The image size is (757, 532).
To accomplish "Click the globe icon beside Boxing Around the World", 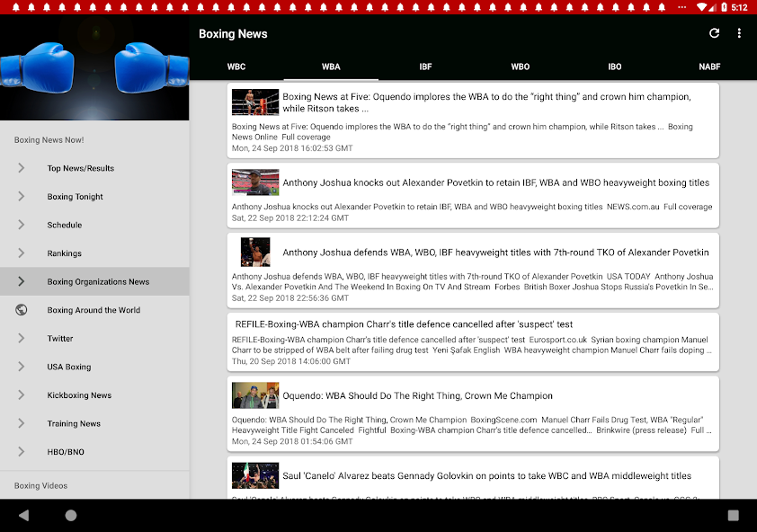I will pyautogui.click(x=22, y=310).
